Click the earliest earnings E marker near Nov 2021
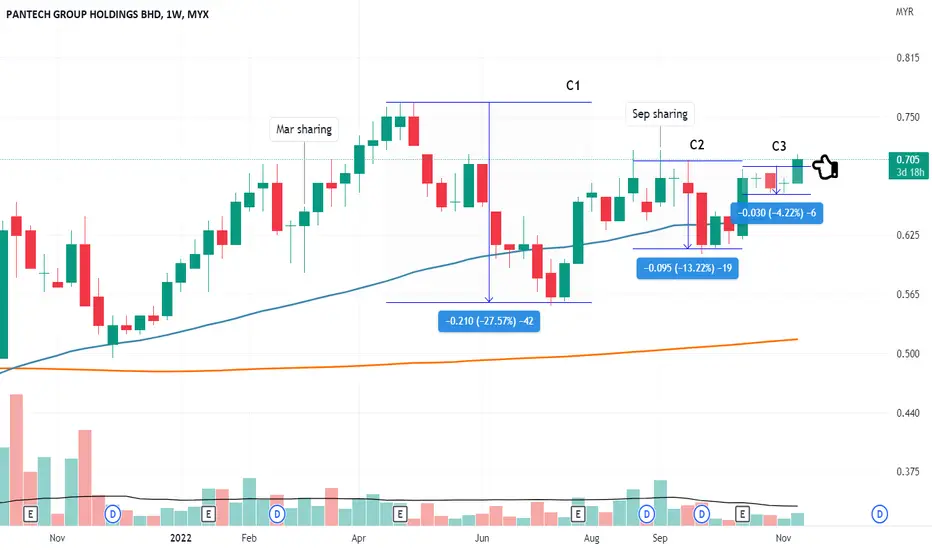 coord(30,514)
